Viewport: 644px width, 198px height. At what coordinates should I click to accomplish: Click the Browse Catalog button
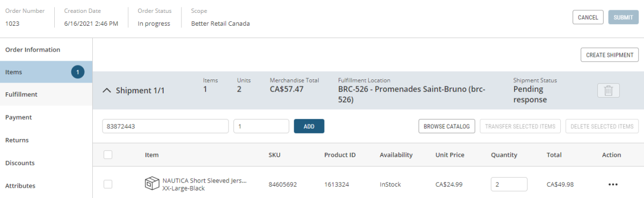[x=447, y=126]
